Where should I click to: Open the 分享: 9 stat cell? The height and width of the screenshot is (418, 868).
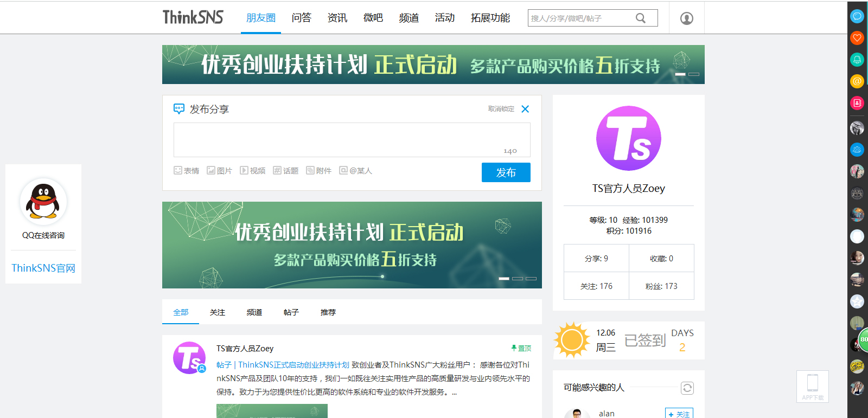click(596, 259)
